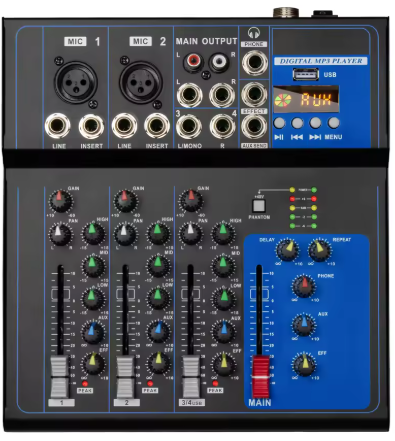
Task: Click the red MAIN fader cap
Action: pos(260,377)
